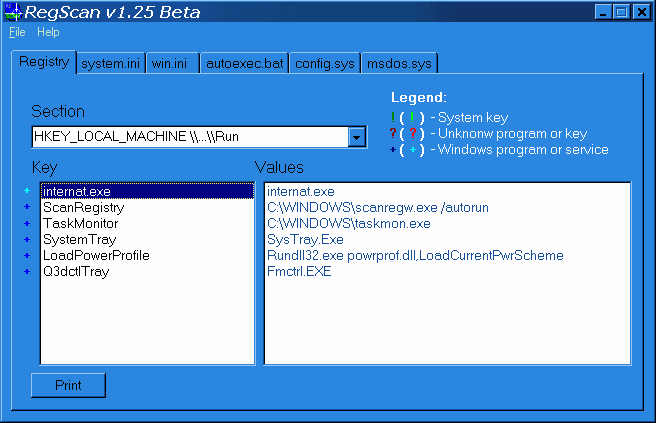
Task: Click the RegScan app icon in title bar
Action: pyautogui.click(x=13, y=12)
